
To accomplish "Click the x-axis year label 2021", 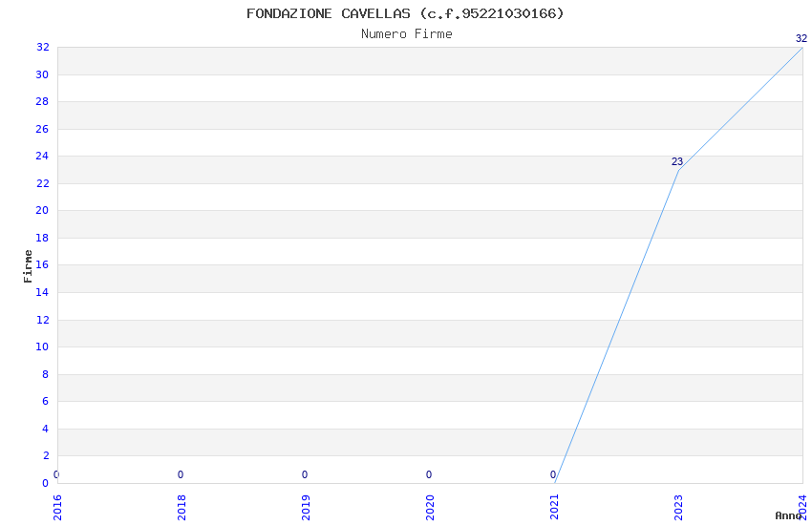I will pos(555,508).
